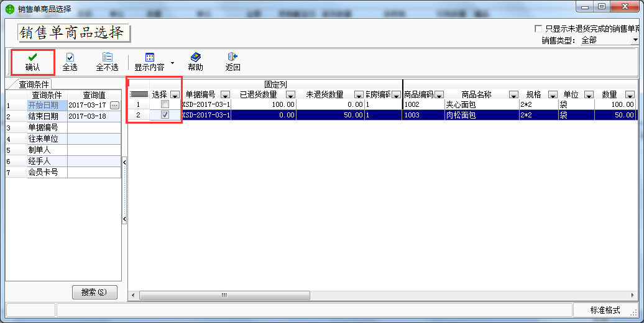Click the ellipsis date picker for 开始日期

[x=114, y=105]
